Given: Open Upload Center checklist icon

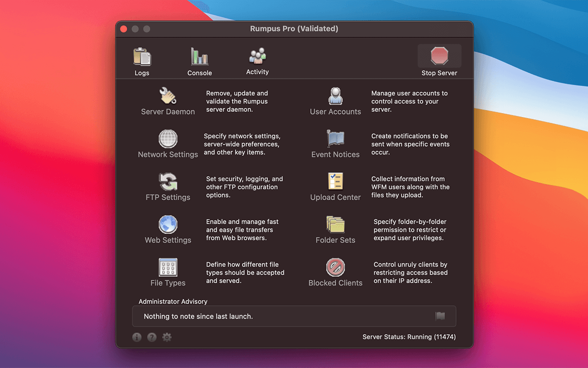Looking at the screenshot, I should coord(336,182).
